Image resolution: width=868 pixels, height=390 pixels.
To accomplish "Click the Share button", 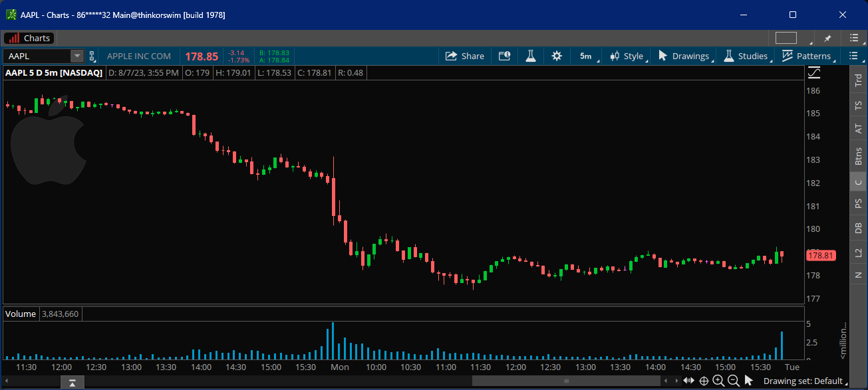I will pyautogui.click(x=465, y=56).
